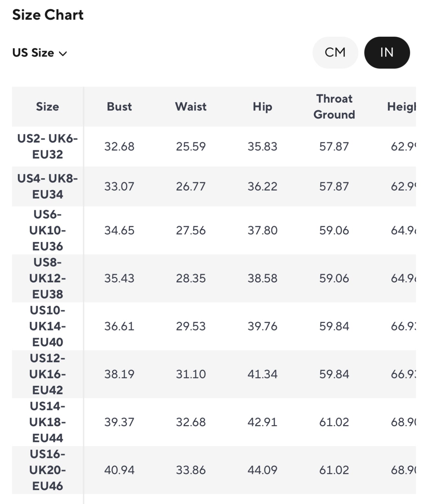Viewport: 428px width, 504px height.
Task: Click the Size column header
Action: (47, 107)
